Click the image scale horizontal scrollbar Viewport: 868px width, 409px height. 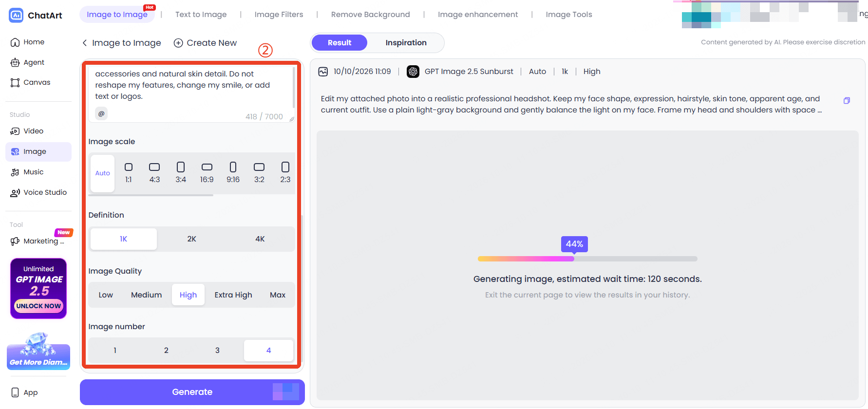pyautogui.click(x=151, y=195)
